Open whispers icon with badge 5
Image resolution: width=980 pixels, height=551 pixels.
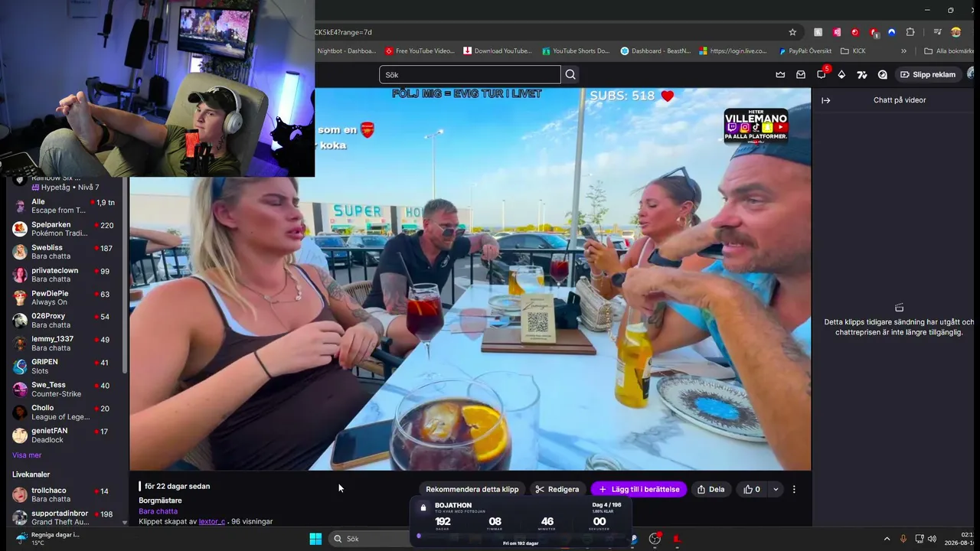point(822,74)
